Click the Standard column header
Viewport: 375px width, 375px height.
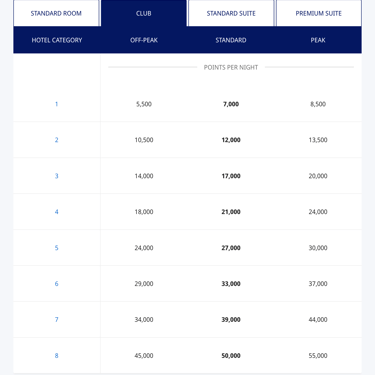pos(231,40)
